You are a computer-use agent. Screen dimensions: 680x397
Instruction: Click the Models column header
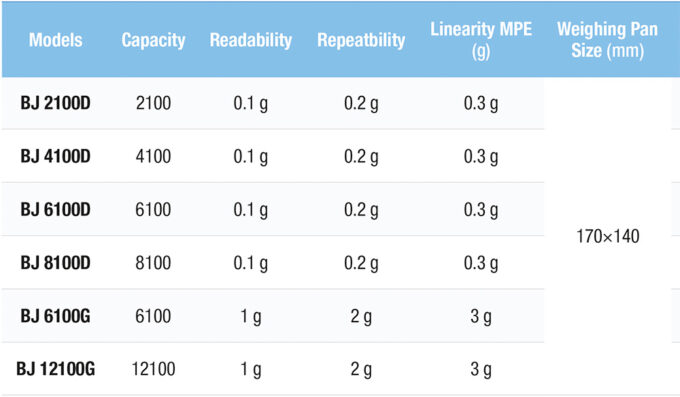pyautogui.click(x=56, y=40)
